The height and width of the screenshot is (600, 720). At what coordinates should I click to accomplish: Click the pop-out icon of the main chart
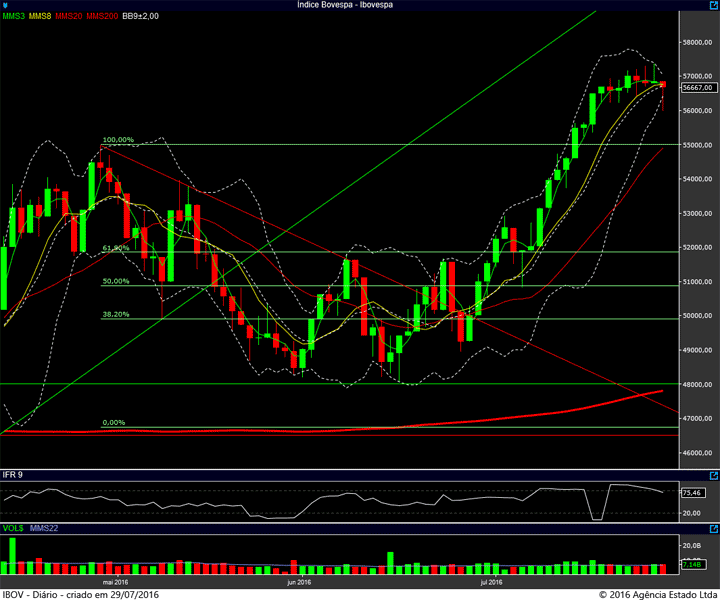(714, 5)
